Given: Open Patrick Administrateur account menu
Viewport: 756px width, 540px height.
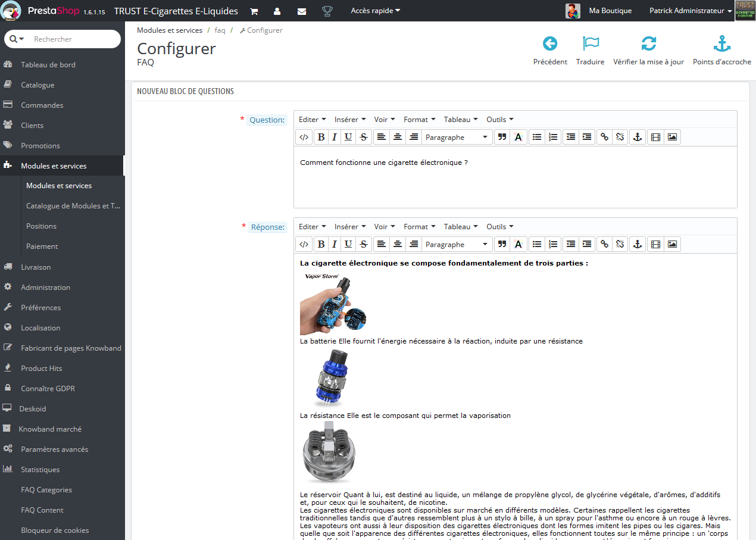Looking at the screenshot, I should coord(691,11).
